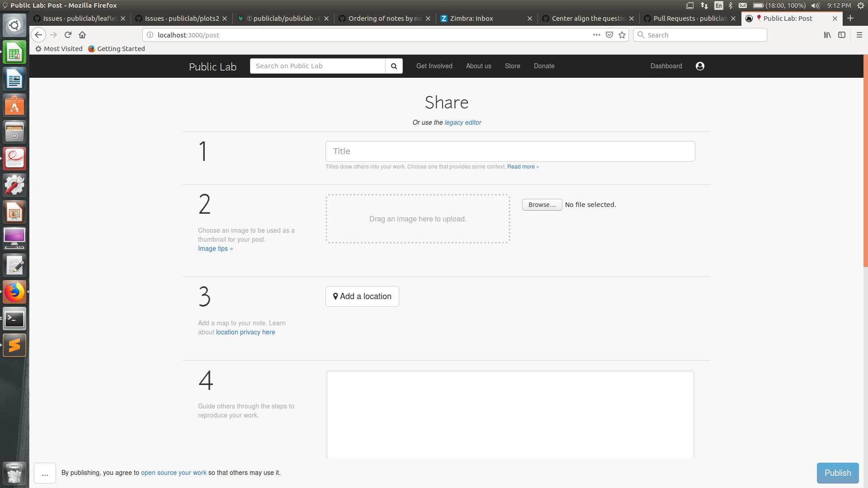
Task: Go to the Firefox home page icon
Action: click(x=82, y=35)
